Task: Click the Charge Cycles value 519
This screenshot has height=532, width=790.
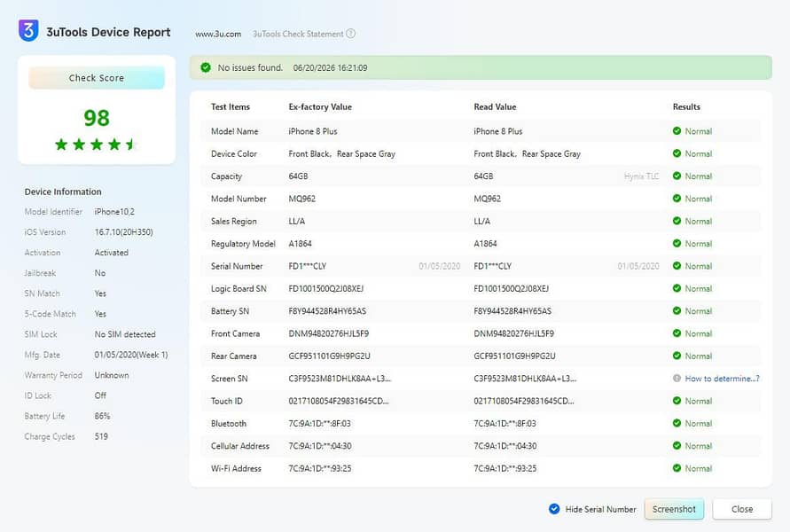Action: tap(101, 436)
